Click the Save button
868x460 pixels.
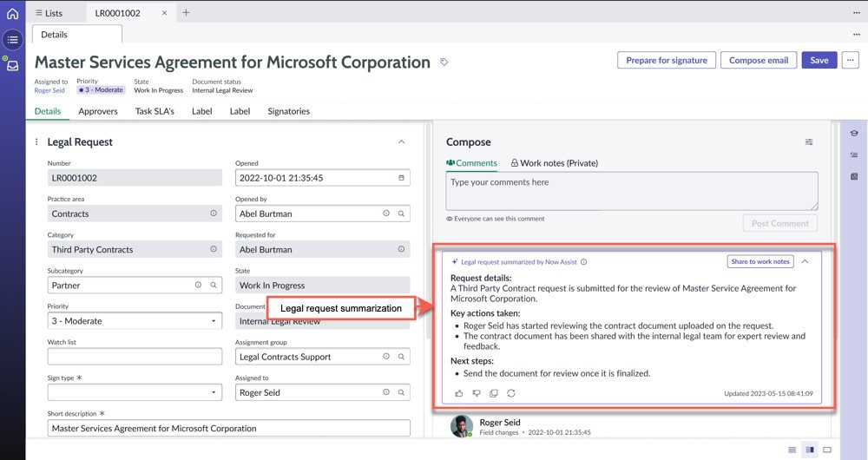click(x=819, y=61)
